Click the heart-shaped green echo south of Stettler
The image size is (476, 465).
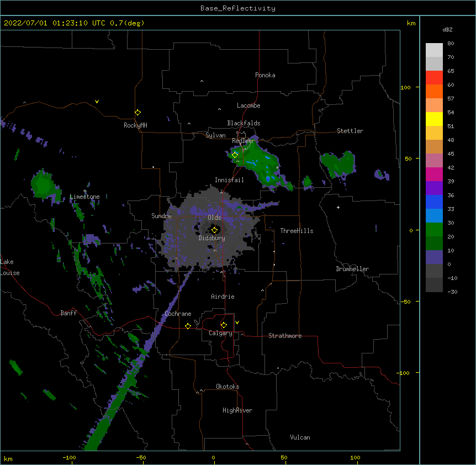coord(338,165)
